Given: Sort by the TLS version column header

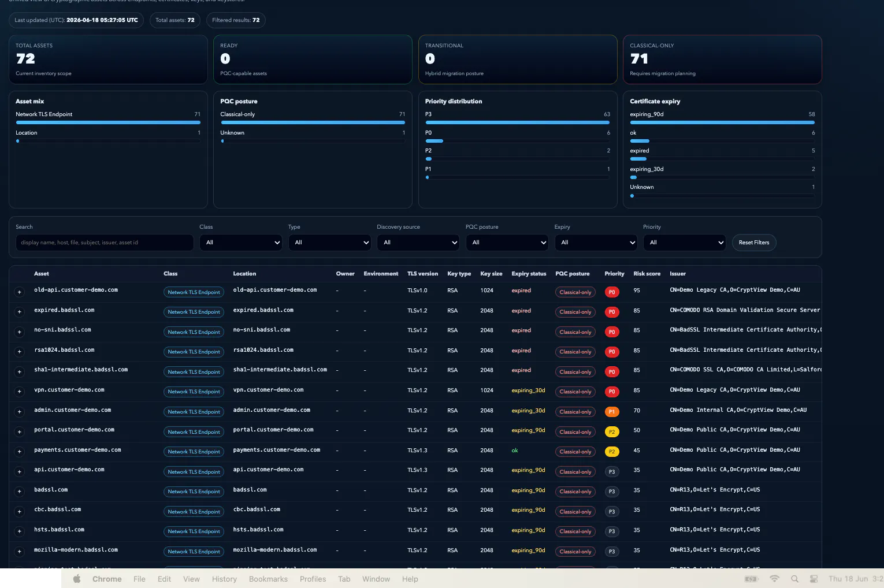Looking at the screenshot, I should pyautogui.click(x=422, y=274).
